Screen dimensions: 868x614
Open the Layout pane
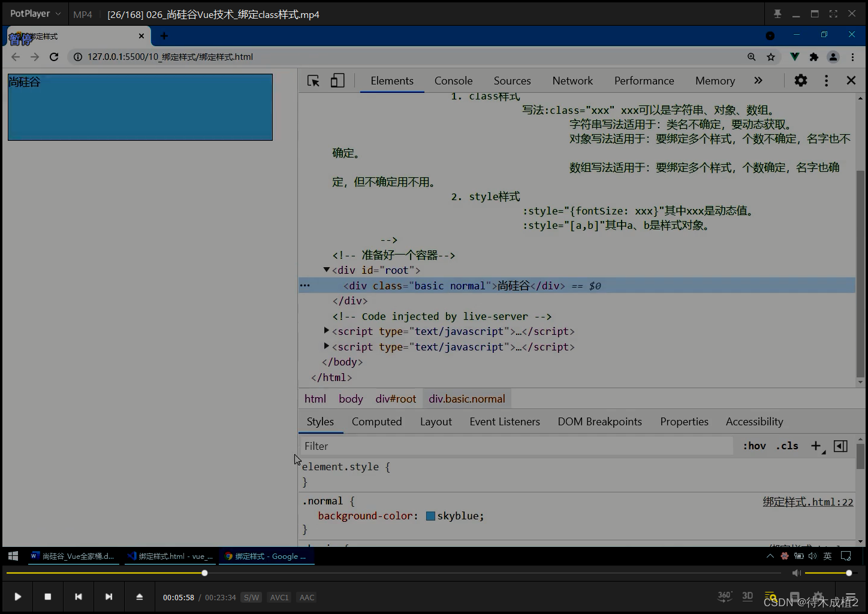(436, 422)
